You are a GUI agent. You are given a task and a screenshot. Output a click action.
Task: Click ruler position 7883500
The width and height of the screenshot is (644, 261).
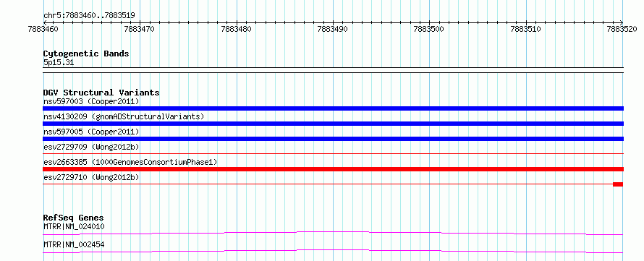pos(429,29)
